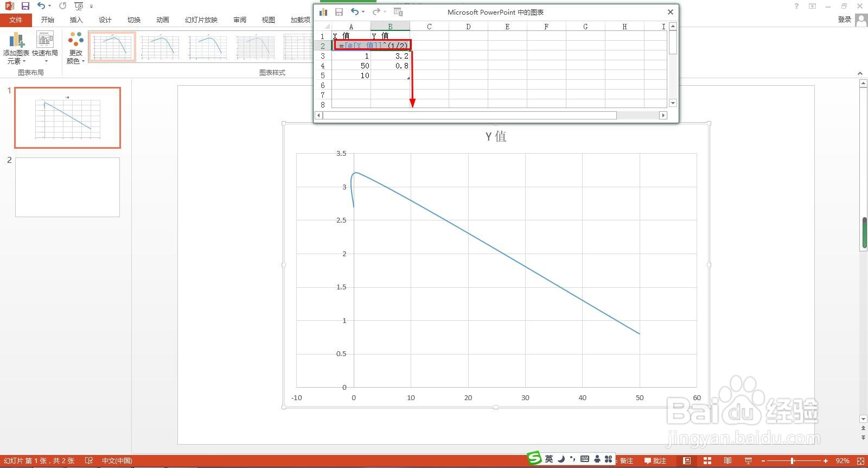Pick the second chart style thumbnail
The height and width of the screenshot is (468, 868).
click(160, 47)
